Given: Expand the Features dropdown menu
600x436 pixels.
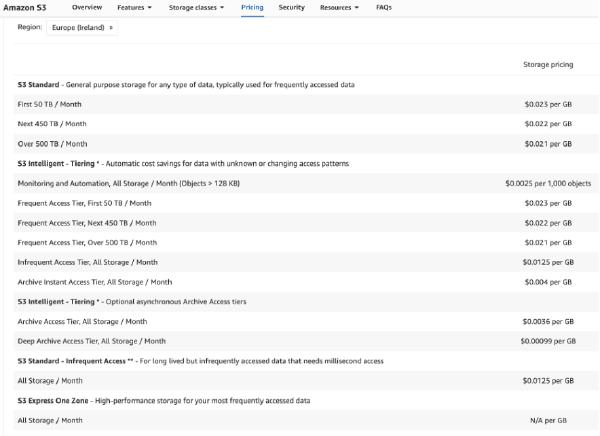Looking at the screenshot, I should click(x=134, y=7).
